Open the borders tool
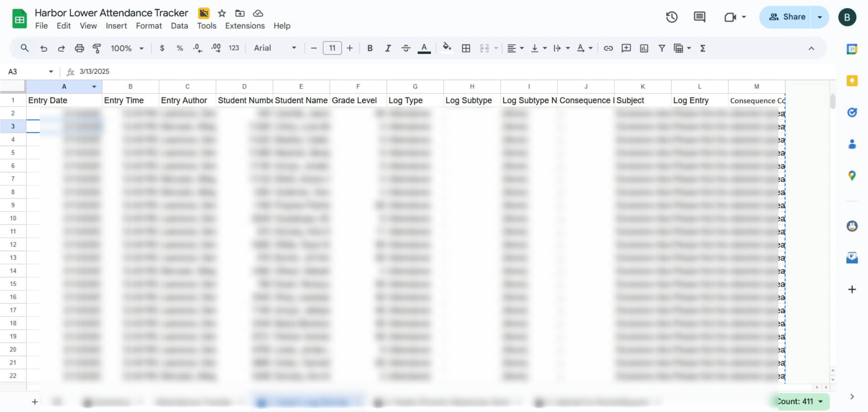Viewport: 868px width, 412px height. [x=466, y=48]
